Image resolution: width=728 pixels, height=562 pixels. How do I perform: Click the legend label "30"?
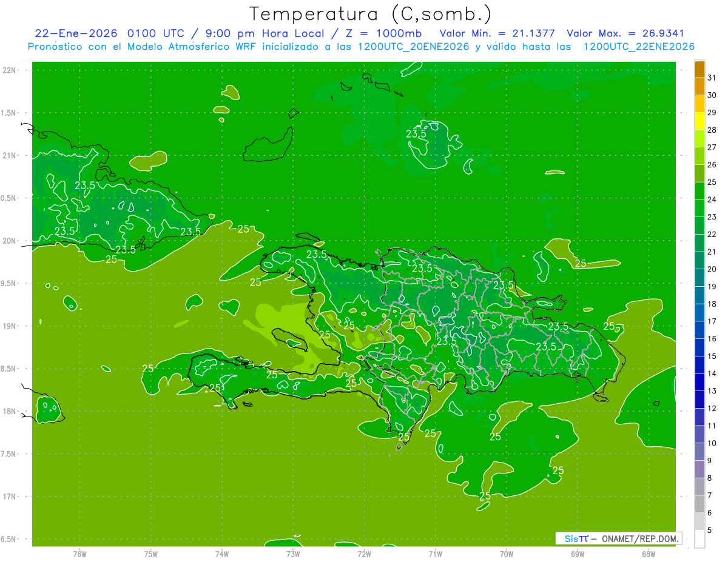(x=712, y=95)
